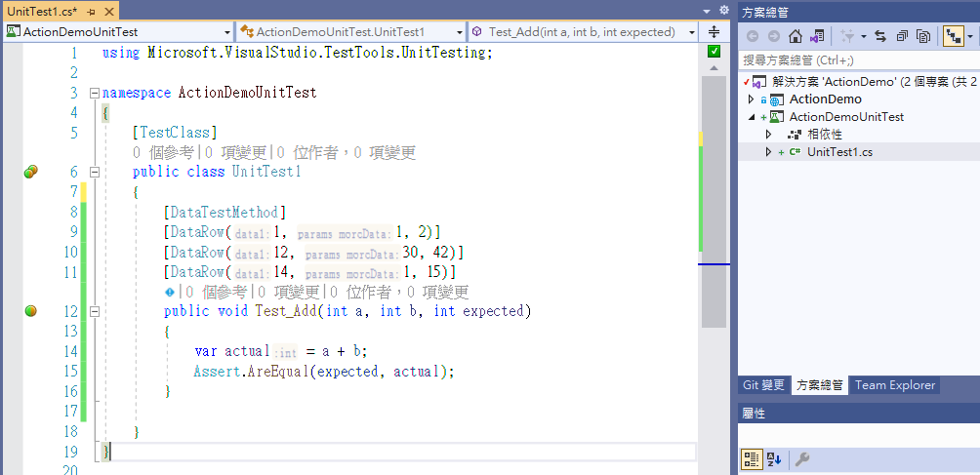Click the [DataTestMethod] attribute text
The width and height of the screenshot is (980, 475).
pos(225,213)
